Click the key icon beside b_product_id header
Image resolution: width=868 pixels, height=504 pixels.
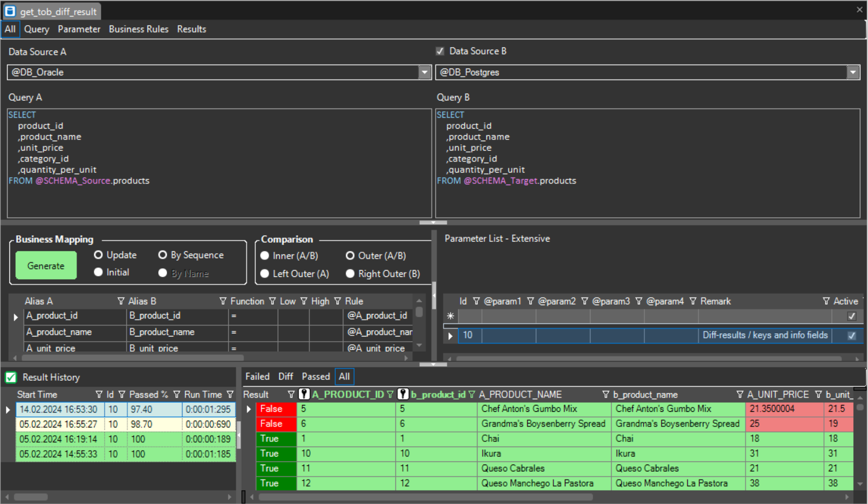(x=403, y=394)
